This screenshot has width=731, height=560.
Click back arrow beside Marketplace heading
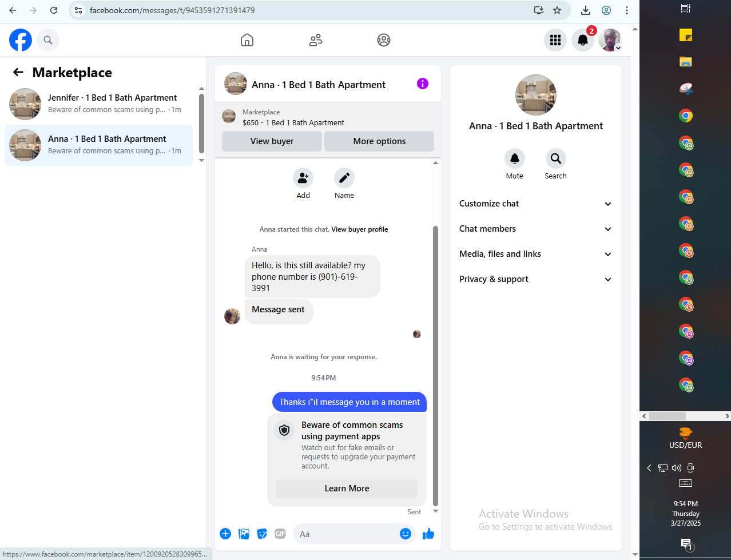[18, 72]
